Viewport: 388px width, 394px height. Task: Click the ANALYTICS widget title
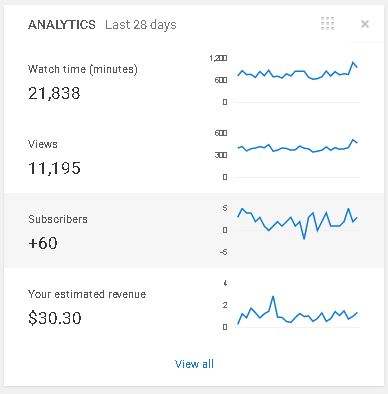pos(62,25)
